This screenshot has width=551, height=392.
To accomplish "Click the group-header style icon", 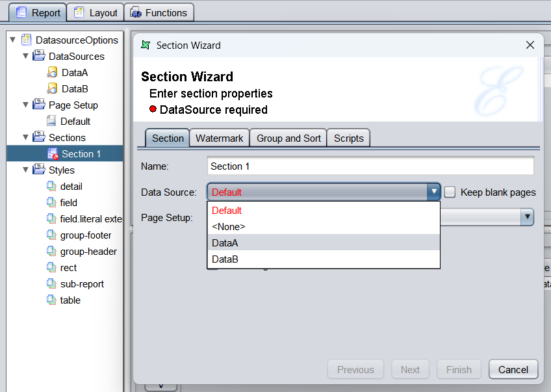I will [x=51, y=252].
